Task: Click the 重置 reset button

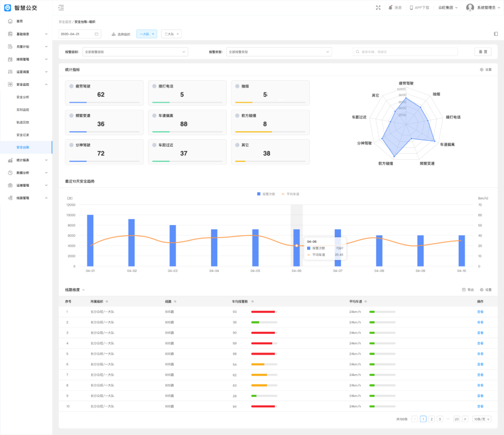Action: click(x=483, y=52)
